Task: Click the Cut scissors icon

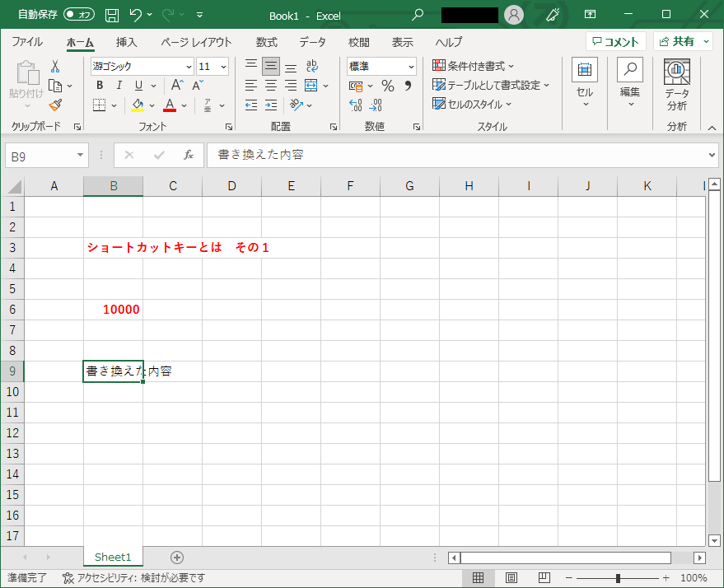Action: [x=55, y=67]
